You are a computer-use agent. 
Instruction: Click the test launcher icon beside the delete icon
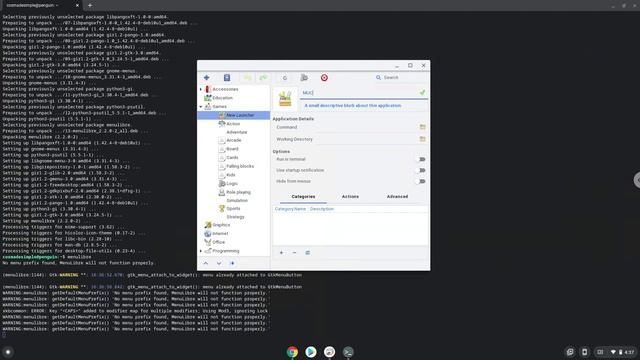(304, 78)
